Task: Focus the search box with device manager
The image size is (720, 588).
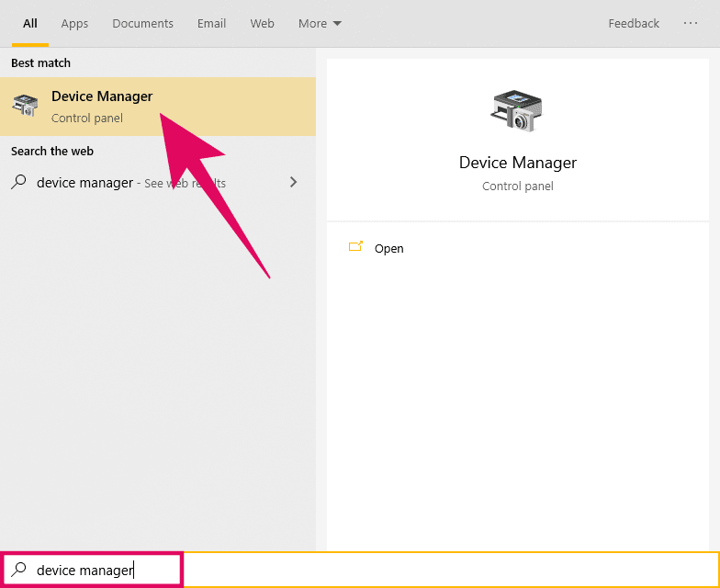Action: (360, 570)
